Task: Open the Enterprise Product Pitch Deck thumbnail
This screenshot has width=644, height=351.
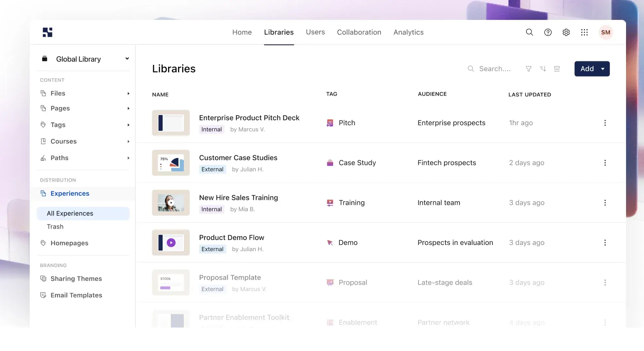Action: (171, 123)
